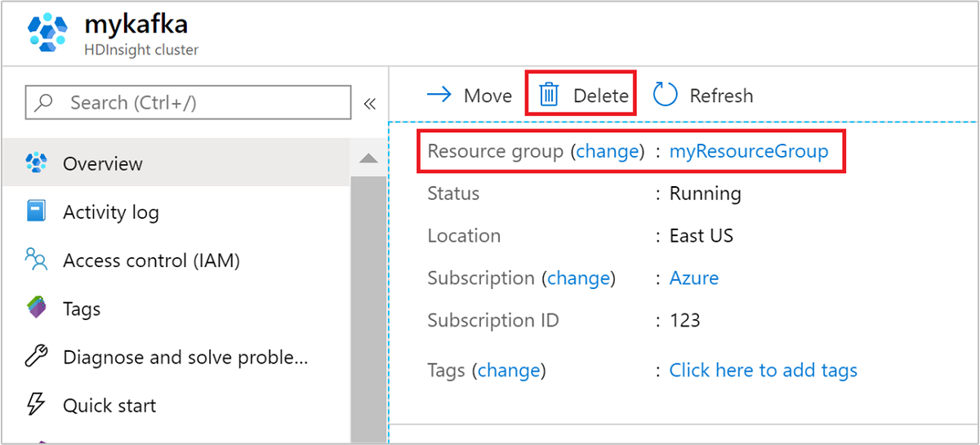This screenshot has height=445, width=980.
Task: Click the Overview menu icon
Action: tap(37, 163)
